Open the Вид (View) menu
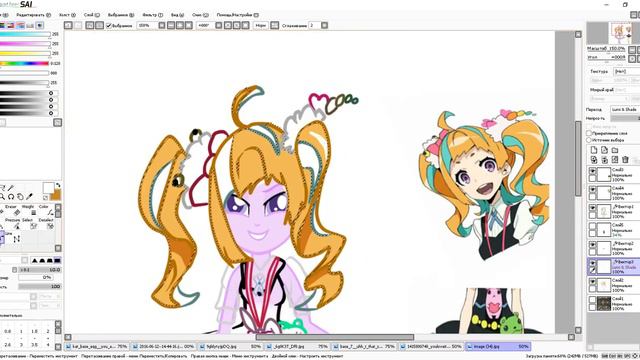The height and width of the screenshot is (360, 640). 177,15
